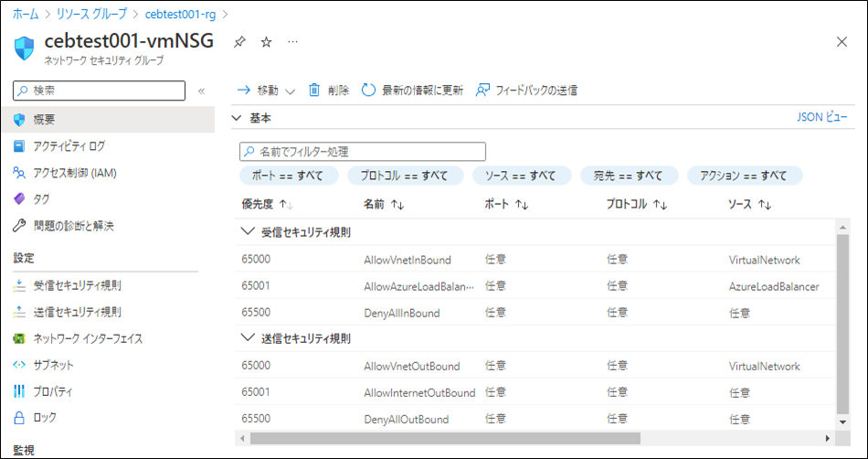
Task: Collapse the 基本 section
Action: tap(237, 118)
